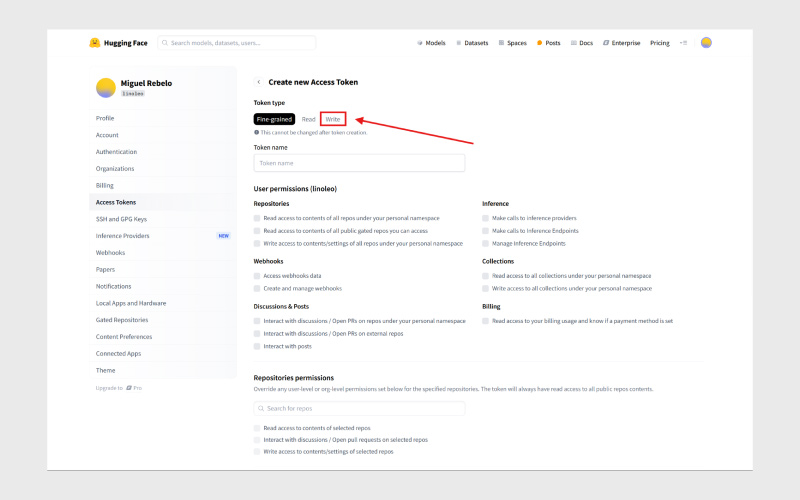
Task: Enable Make calls to Inference providers checkbox
Action: point(485,218)
